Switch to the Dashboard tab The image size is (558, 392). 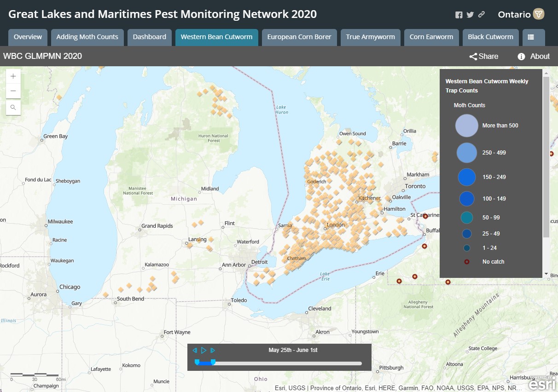pos(149,37)
